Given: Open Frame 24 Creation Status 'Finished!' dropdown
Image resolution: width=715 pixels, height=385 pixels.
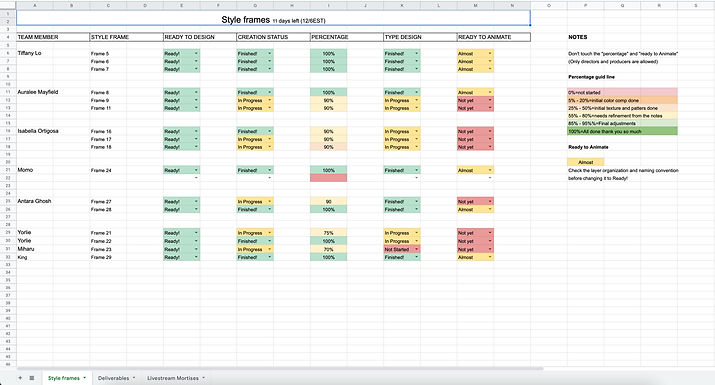Looking at the screenshot, I should point(269,170).
